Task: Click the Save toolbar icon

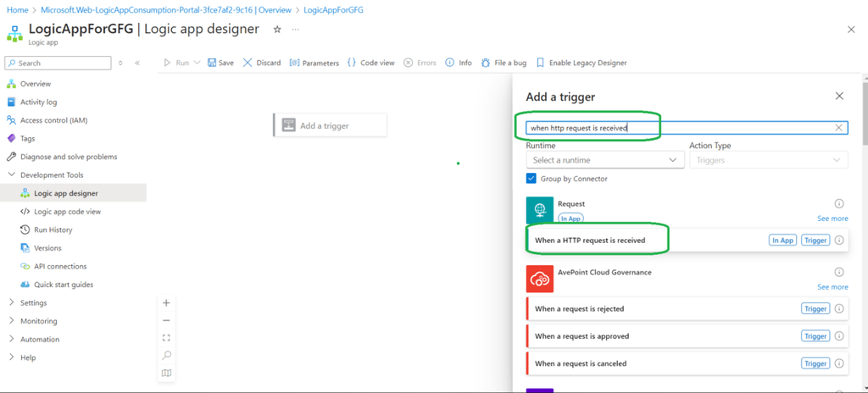Action: click(211, 63)
